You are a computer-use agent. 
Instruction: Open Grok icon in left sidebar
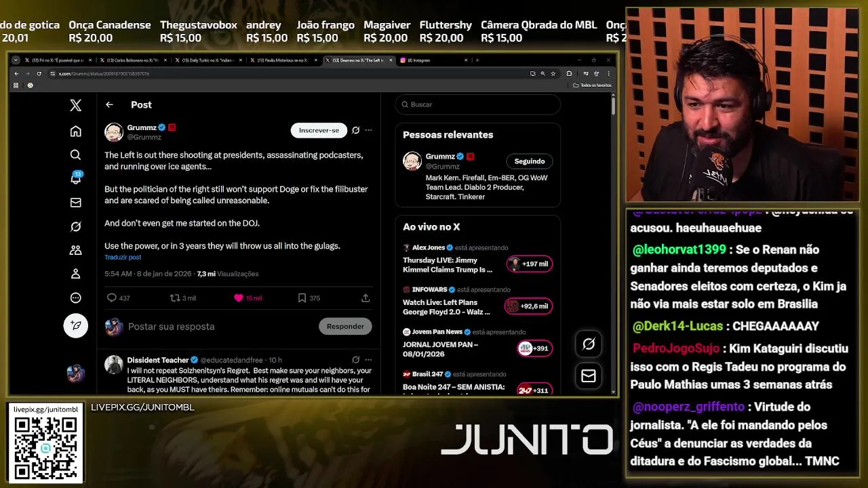[x=76, y=226]
